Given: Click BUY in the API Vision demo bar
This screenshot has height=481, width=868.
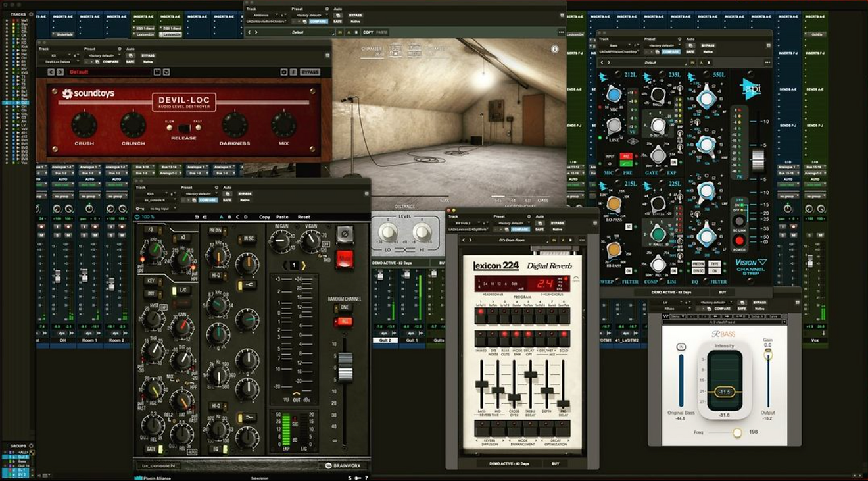Looking at the screenshot, I should click(723, 292).
